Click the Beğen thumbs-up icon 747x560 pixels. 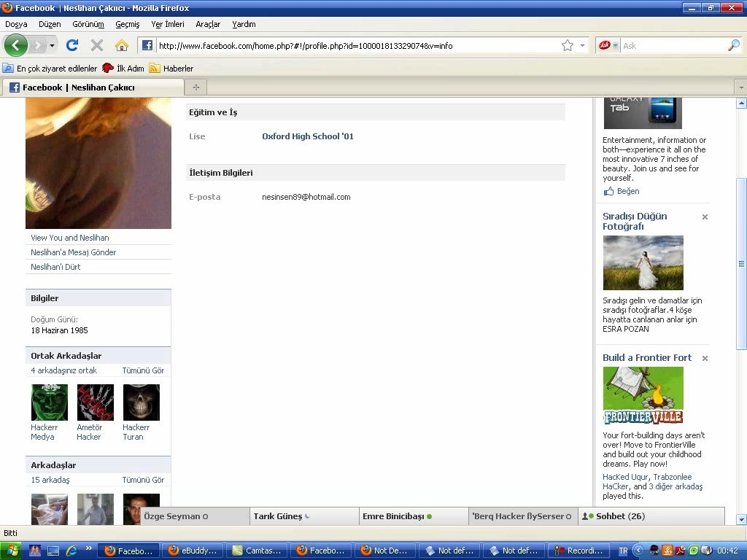pyautogui.click(x=609, y=192)
